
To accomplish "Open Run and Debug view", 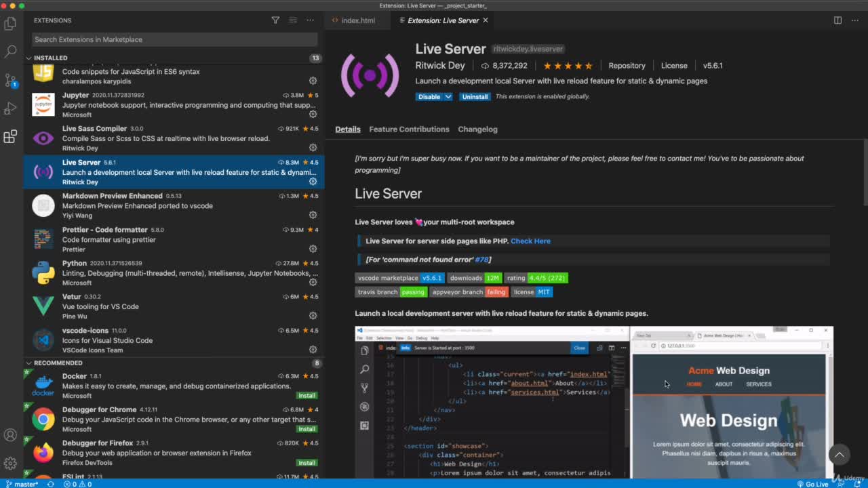I will (10, 108).
